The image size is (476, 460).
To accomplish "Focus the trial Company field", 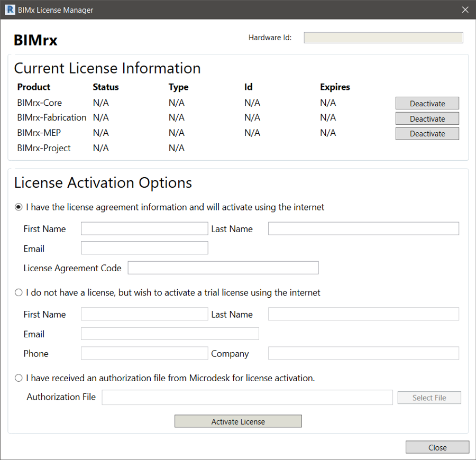I will (364, 353).
